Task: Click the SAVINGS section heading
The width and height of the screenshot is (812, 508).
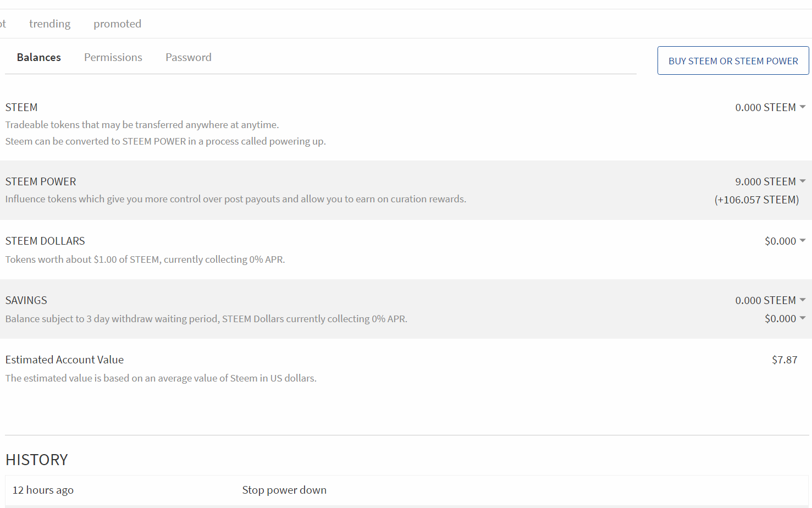Action: (26, 300)
